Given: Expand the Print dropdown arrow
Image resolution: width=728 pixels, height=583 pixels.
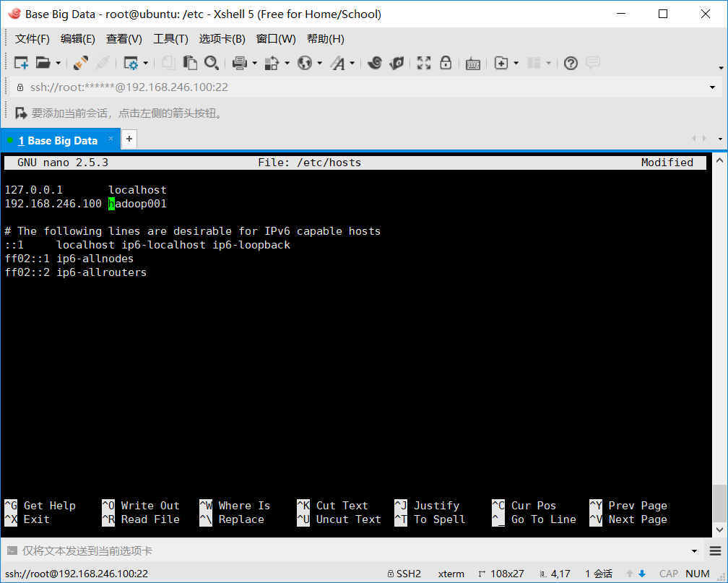Looking at the screenshot, I should 254,63.
